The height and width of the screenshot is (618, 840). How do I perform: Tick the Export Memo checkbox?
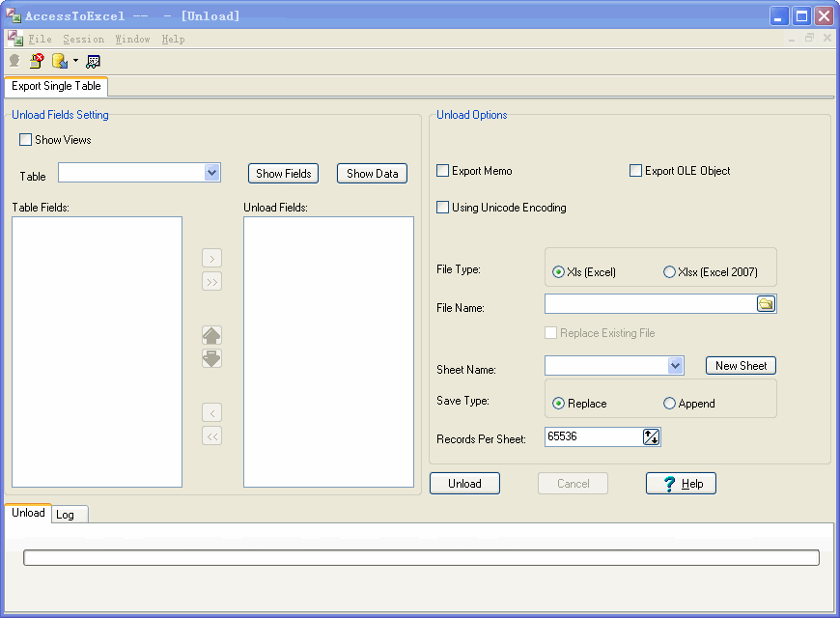[442, 171]
